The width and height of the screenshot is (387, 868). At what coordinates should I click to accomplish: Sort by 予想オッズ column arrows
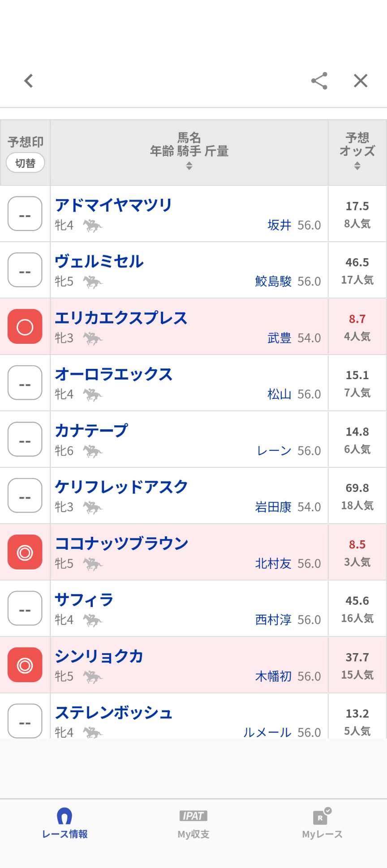pos(357,166)
